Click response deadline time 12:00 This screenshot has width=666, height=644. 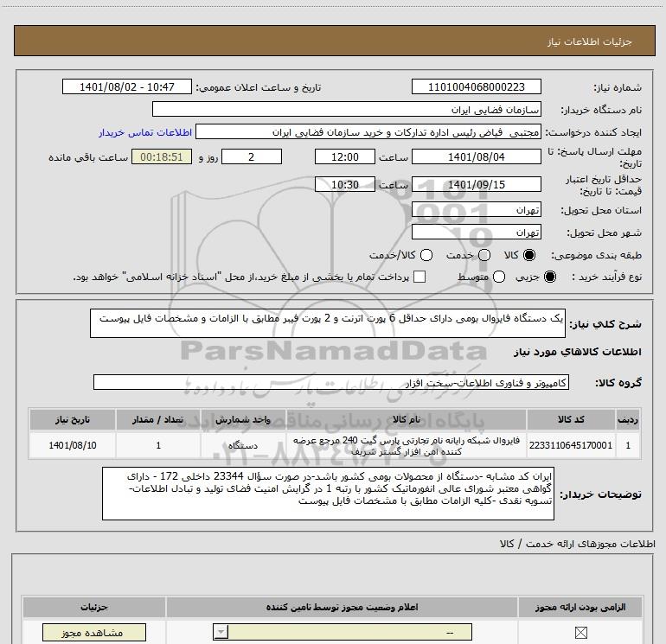click(345, 156)
